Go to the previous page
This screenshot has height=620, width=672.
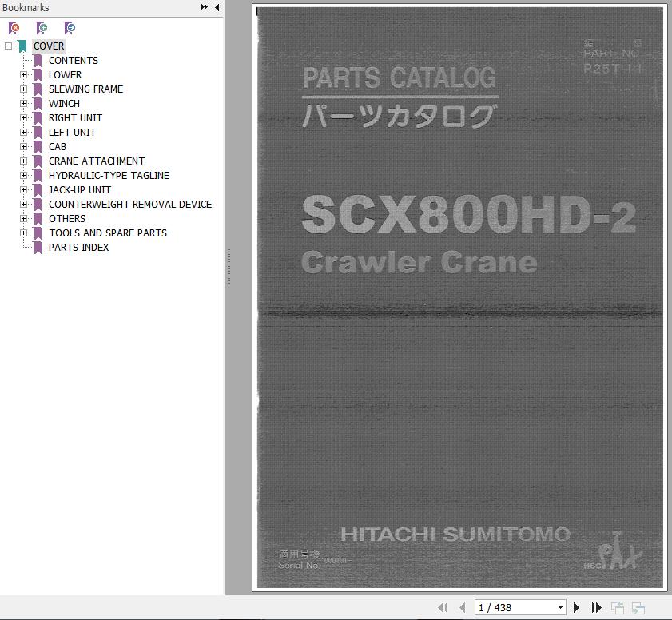click(462, 607)
